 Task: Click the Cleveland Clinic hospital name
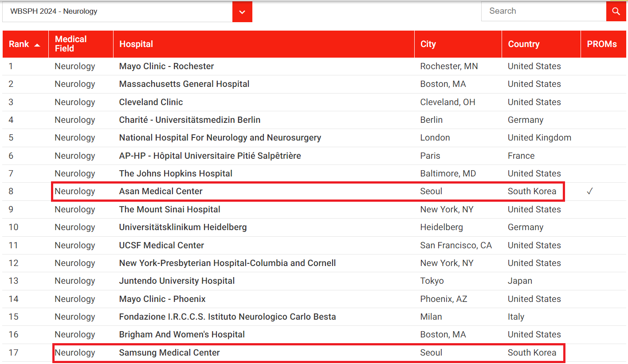pos(151,102)
